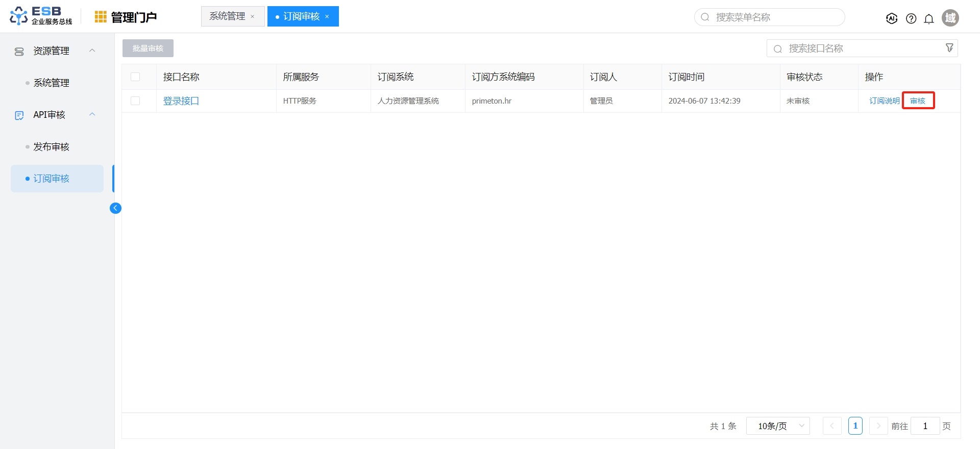Click the 审核 action link
Viewport: 980px width, 449px height.
click(x=918, y=101)
